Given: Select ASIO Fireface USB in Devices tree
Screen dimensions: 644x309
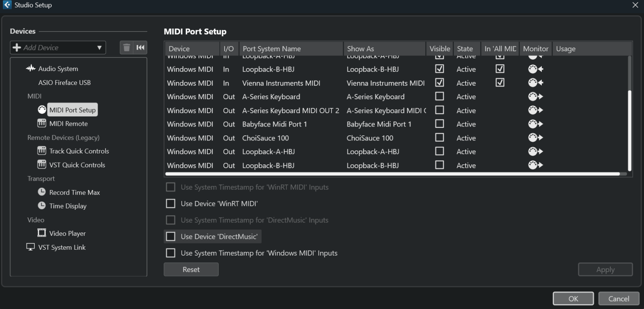Looking at the screenshot, I should (x=64, y=82).
